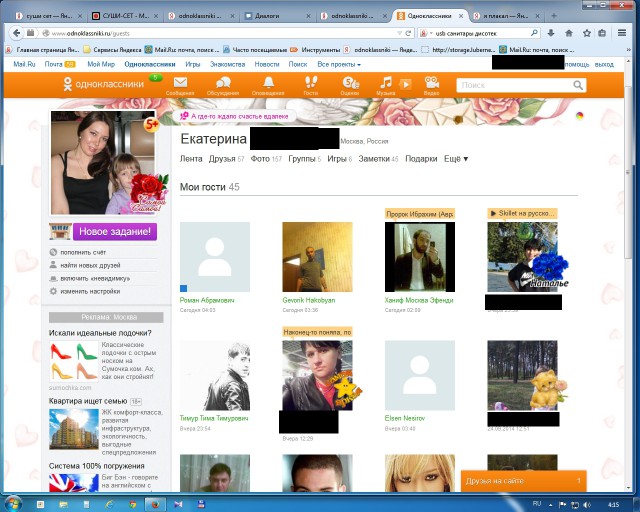Click the помощь link
This screenshot has height=512, width=640.
click(577, 65)
